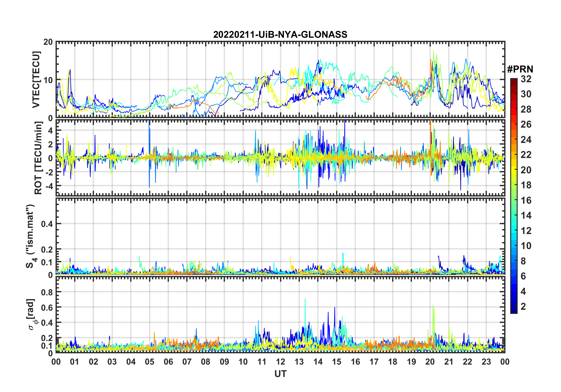The width and height of the screenshot is (561, 392).
Task: Click the VTEC panel y-tick 20
Action: pos(48,42)
